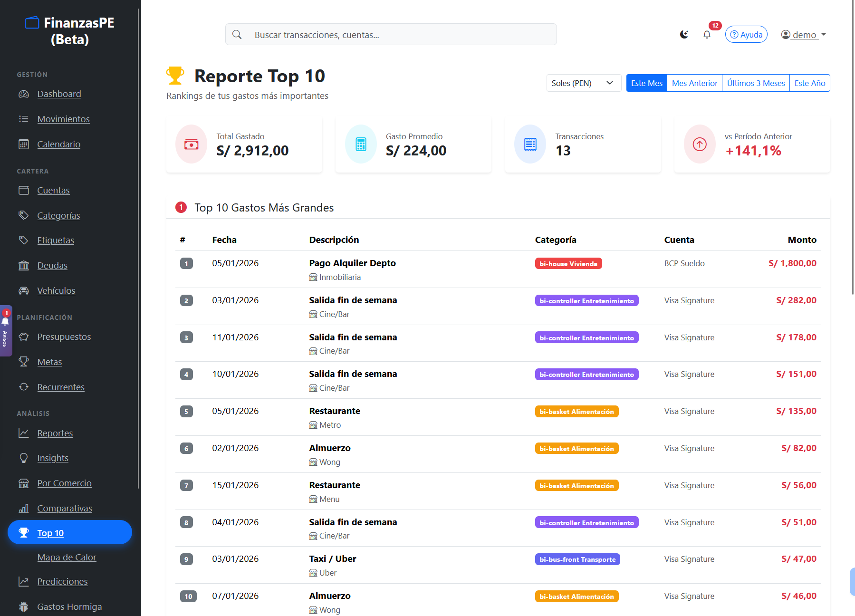Open the Ayuda help button
Image resolution: width=855 pixels, height=616 pixels.
[746, 35]
